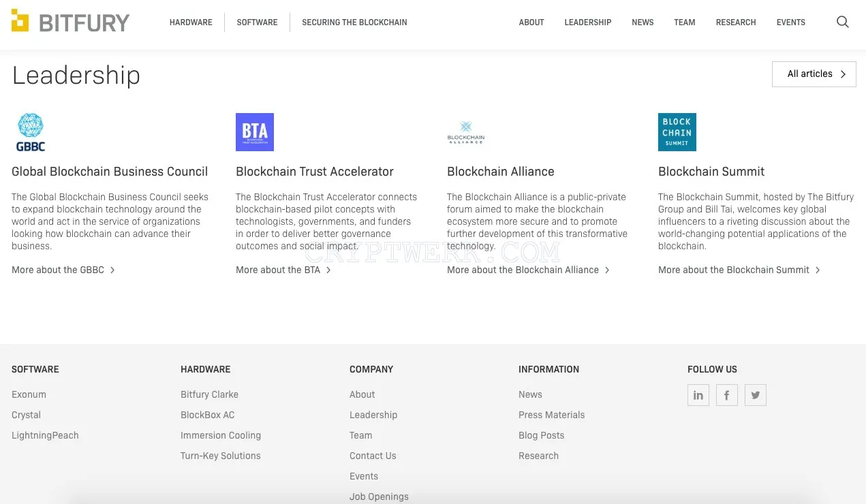Viewport: 866px width, 504px height.
Task: Open Research link in footer Information
Action: (538, 456)
